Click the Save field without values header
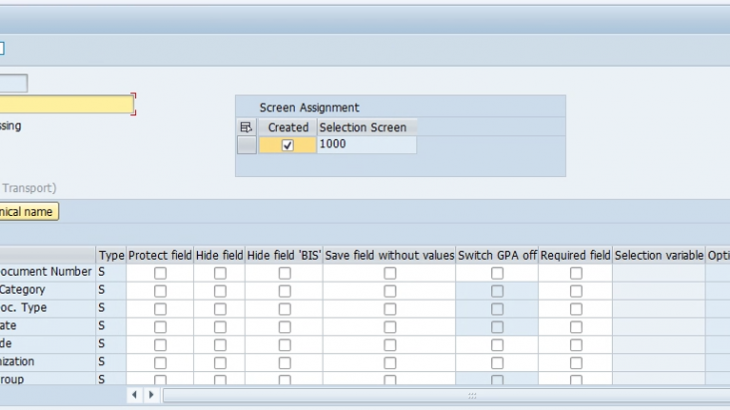Screen dimensions: 730x410 coord(389,255)
